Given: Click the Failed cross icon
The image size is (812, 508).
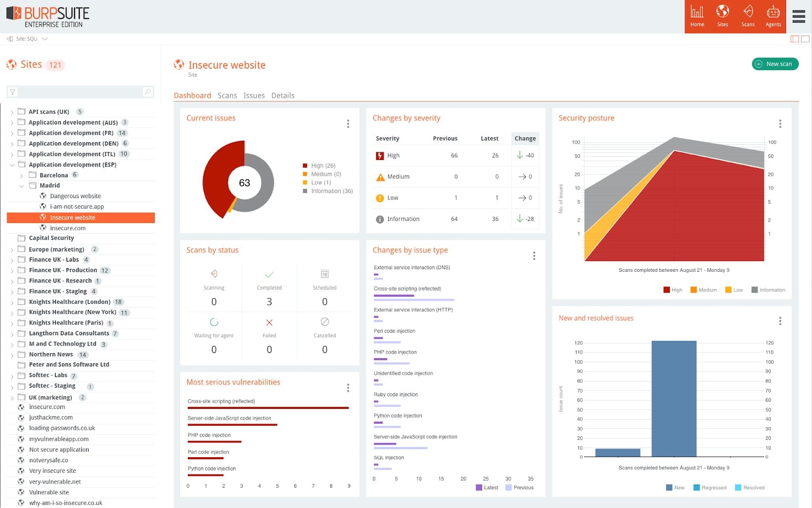Looking at the screenshot, I should click(269, 322).
